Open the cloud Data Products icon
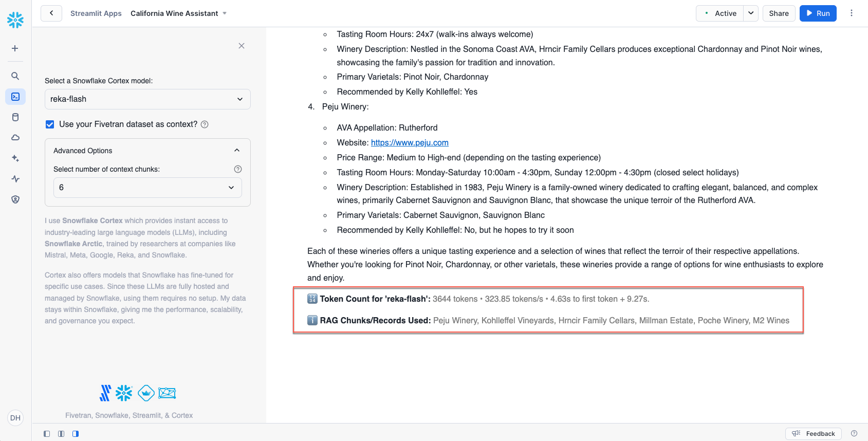 15,138
